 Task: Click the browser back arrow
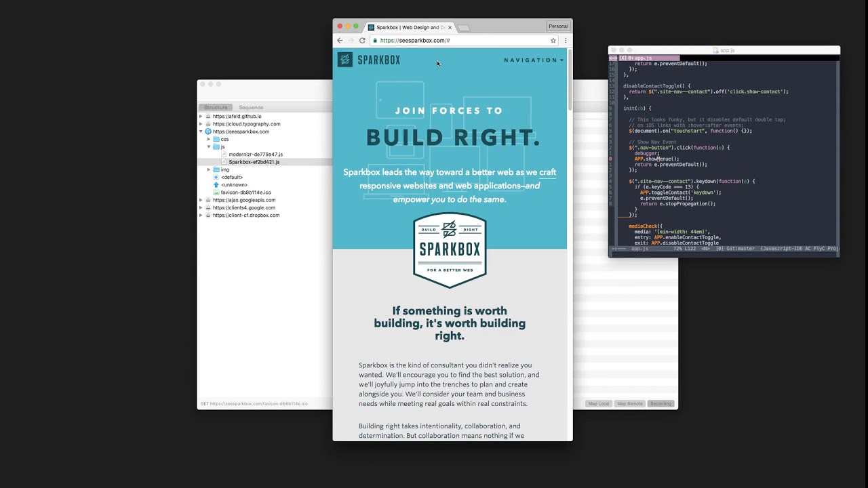click(x=340, y=41)
